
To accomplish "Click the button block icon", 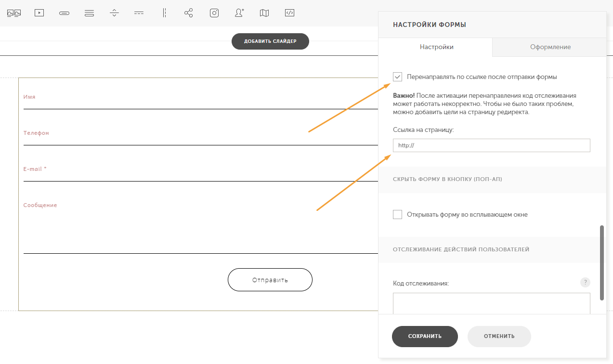I will click(x=64, y=13).
